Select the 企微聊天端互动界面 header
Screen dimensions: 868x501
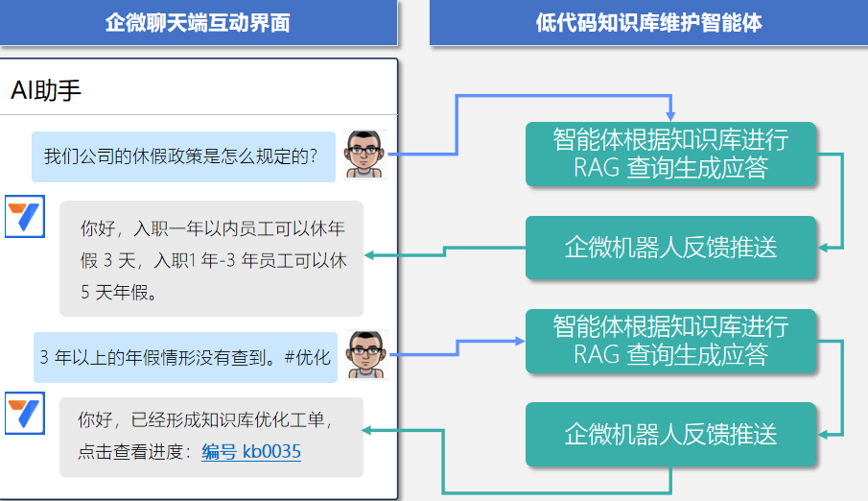pos(198,23)
